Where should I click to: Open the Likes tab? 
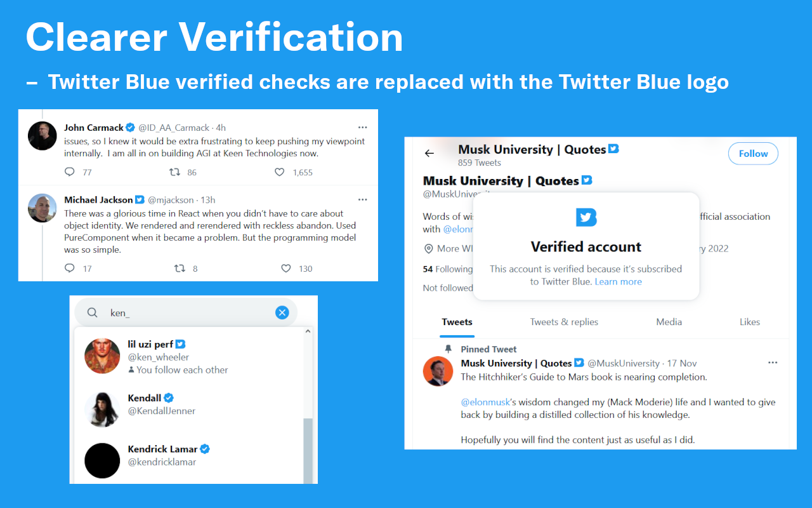(749, 322)
